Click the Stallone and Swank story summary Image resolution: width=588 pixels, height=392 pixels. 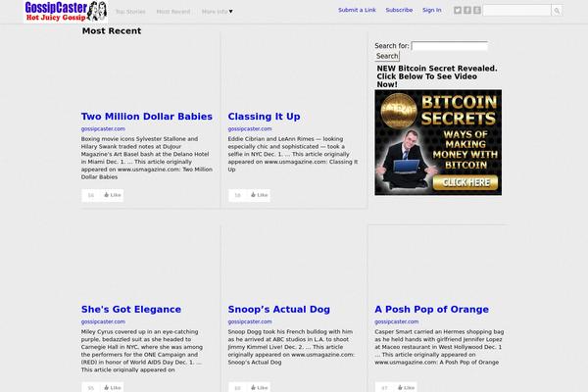[147, 158]
